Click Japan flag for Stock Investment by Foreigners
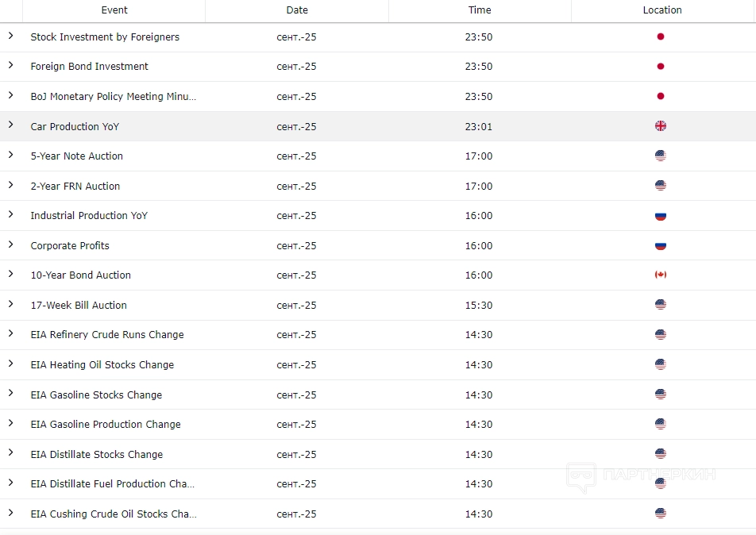 (x=660, y=37)
